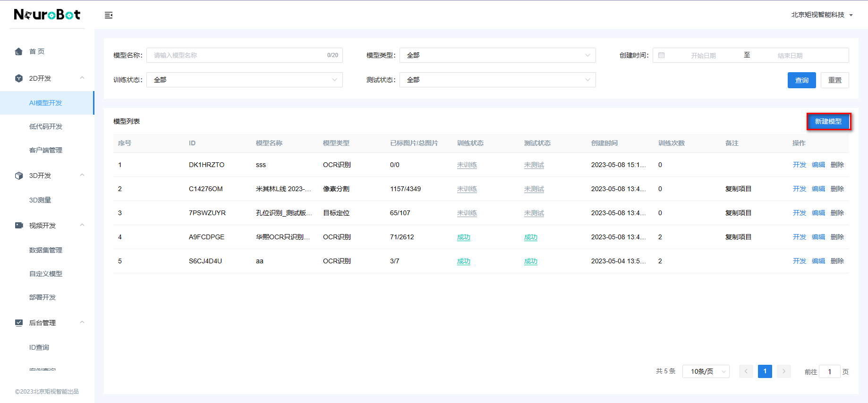The image size is (868, 403).
Task: Click the 3D cube icon beside 3D开发
Action: (19, 176)
